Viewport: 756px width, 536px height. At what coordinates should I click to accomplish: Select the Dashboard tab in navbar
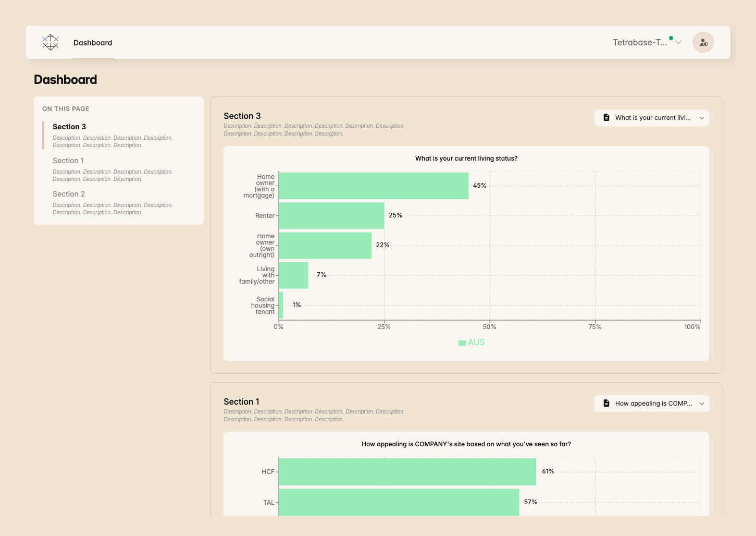93,43
